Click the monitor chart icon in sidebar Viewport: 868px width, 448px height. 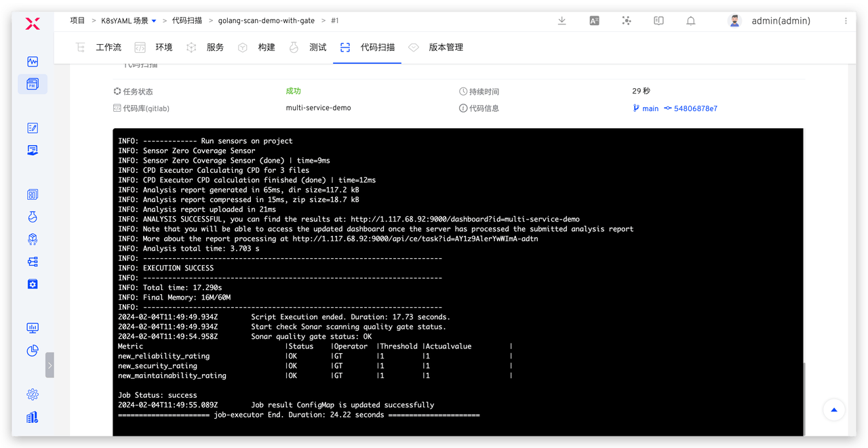(x=33, y=328)
